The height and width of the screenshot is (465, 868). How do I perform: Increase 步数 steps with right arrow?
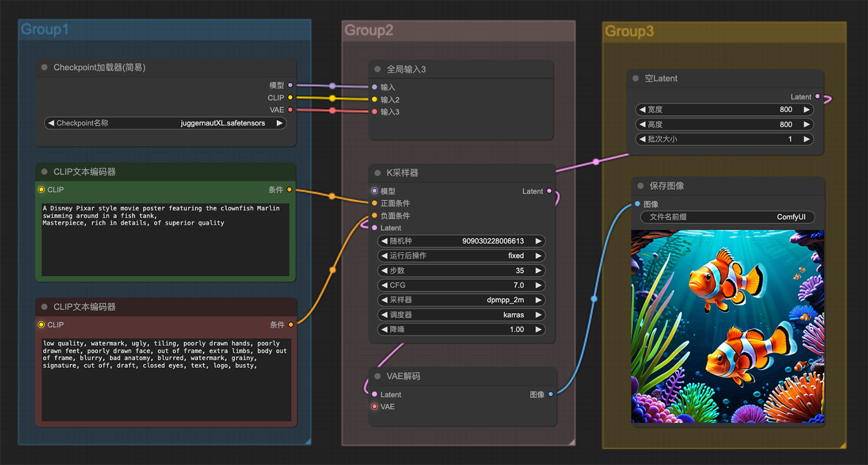click(538, 271)
